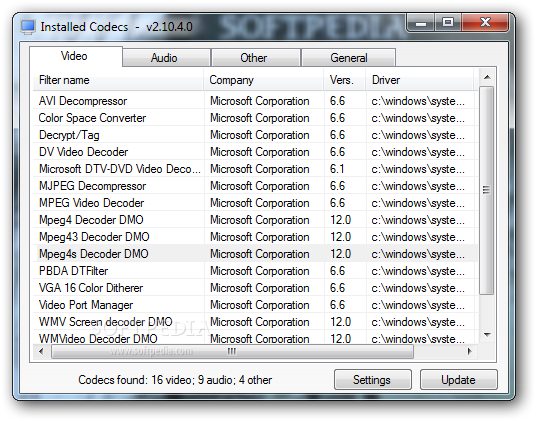
Task: Click the Update button
Action: [x=458, y=380]
